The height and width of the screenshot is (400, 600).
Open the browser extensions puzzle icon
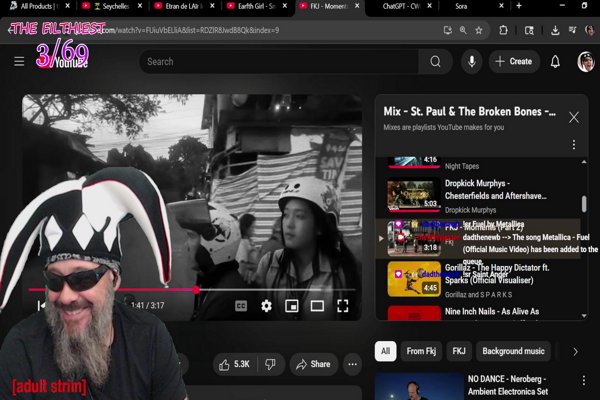[x=503, y=30]
